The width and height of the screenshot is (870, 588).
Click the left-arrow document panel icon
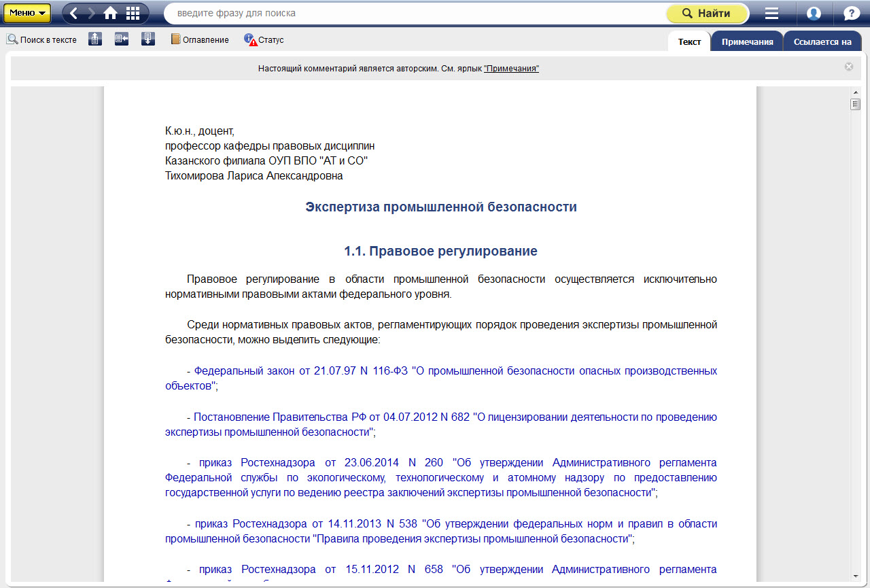[122, 39]
